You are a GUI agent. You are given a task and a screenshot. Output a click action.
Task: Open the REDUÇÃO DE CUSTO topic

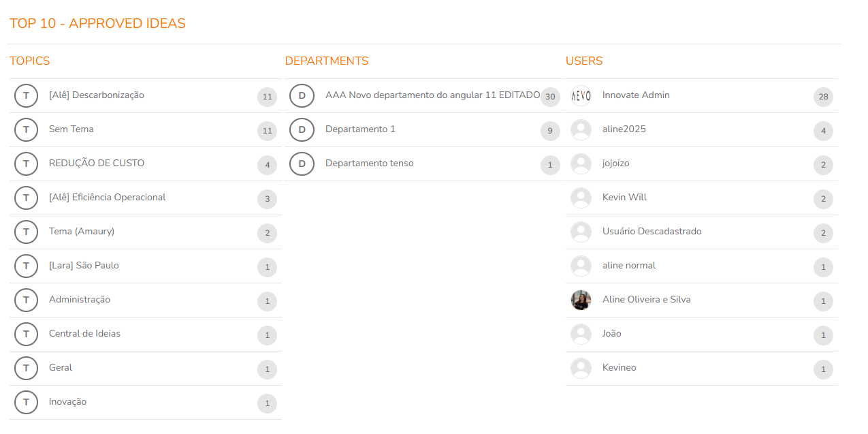click(x=145, y=164)
